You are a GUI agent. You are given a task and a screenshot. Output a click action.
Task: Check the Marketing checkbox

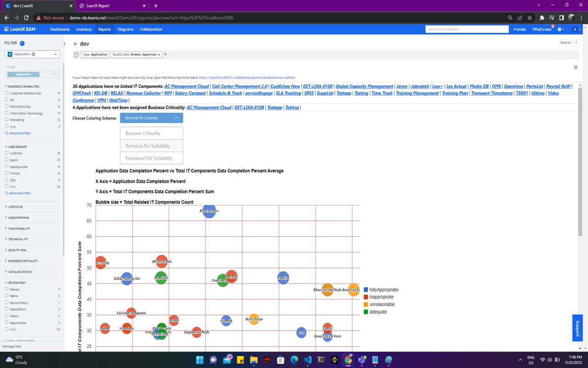7,120
